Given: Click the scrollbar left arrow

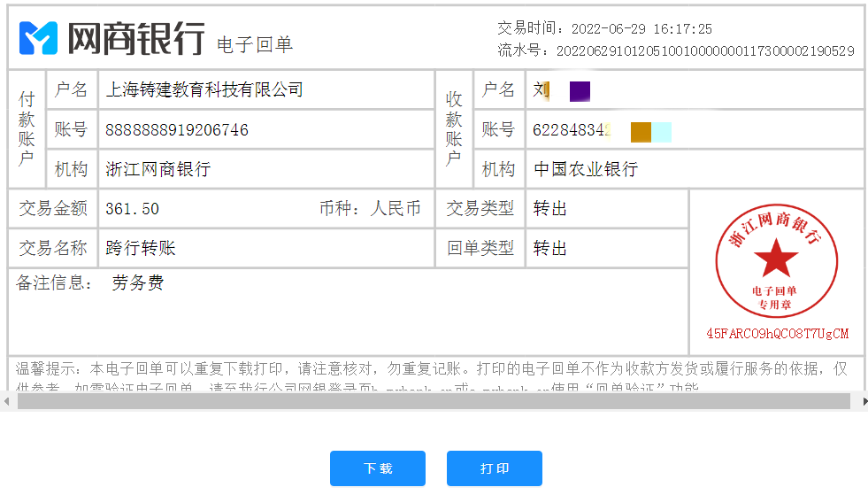Looking at the screenshot, I should click(x=6, y=401).
